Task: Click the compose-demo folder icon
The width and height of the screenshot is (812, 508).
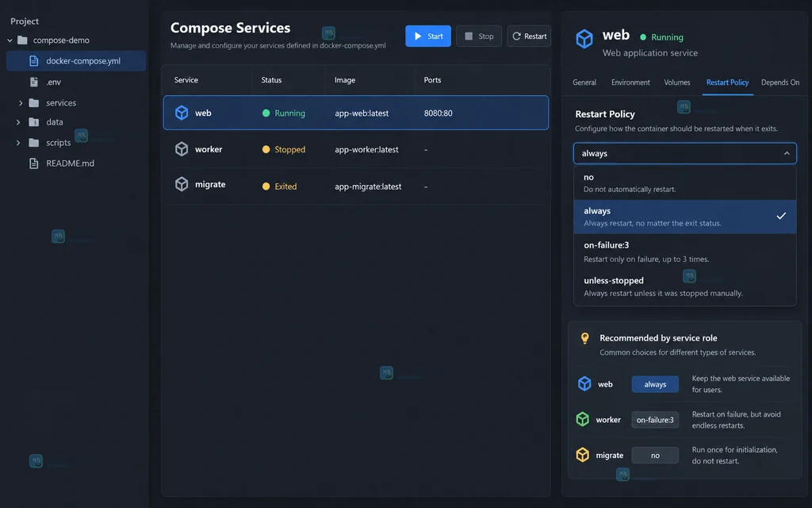Action: point(22,40)
